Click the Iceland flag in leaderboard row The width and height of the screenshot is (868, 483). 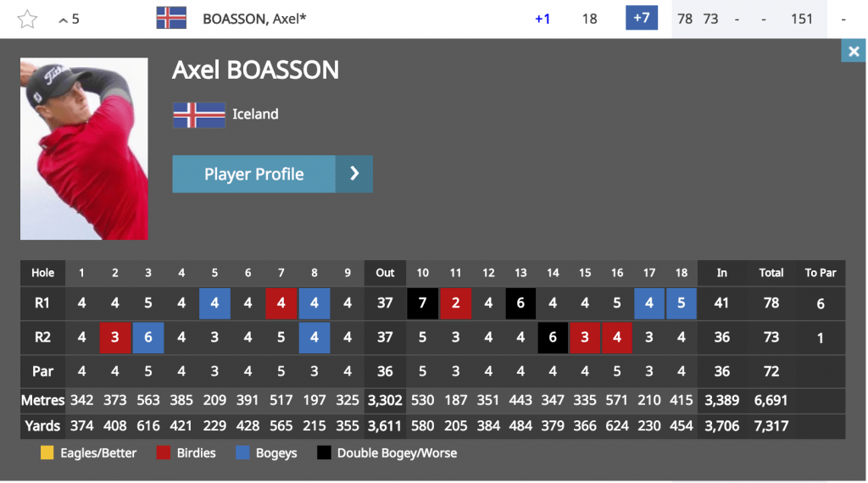171,18
